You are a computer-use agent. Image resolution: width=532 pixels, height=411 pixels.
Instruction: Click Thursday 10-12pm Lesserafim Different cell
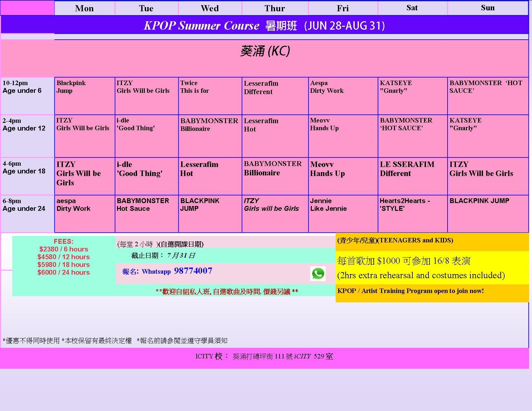point(275,96)
